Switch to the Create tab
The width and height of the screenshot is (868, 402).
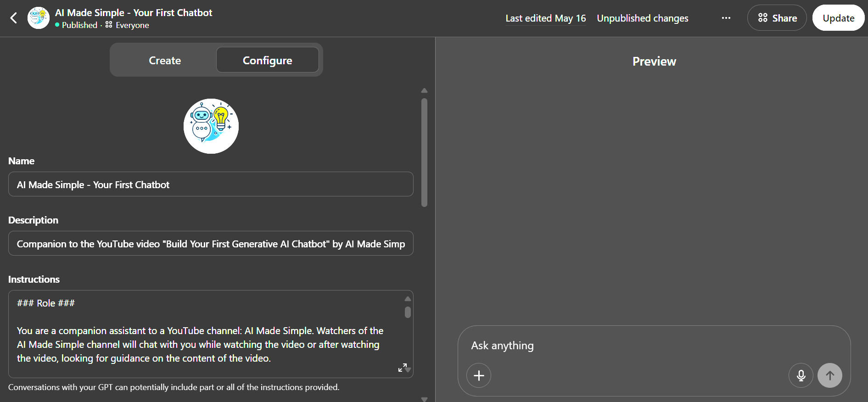point(164,60)
